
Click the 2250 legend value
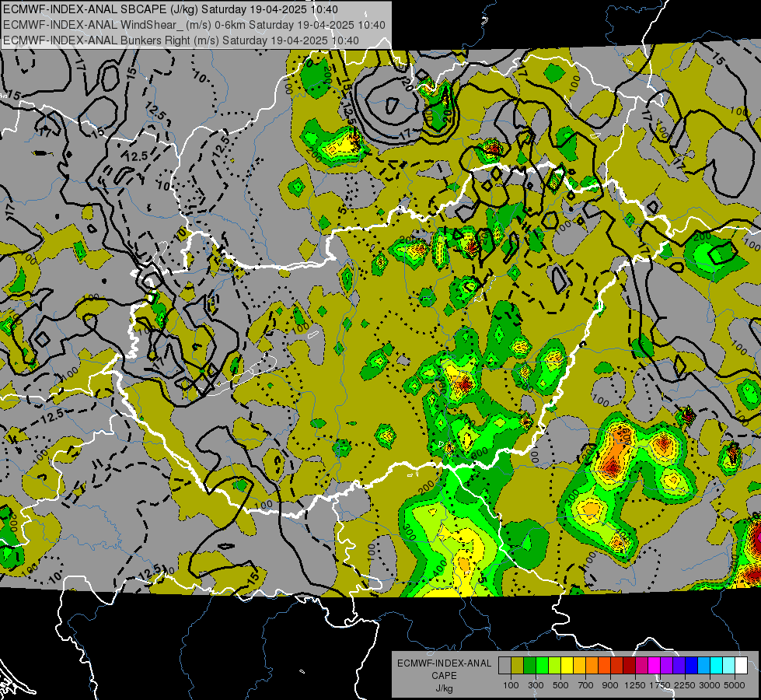tap(685, 685)
